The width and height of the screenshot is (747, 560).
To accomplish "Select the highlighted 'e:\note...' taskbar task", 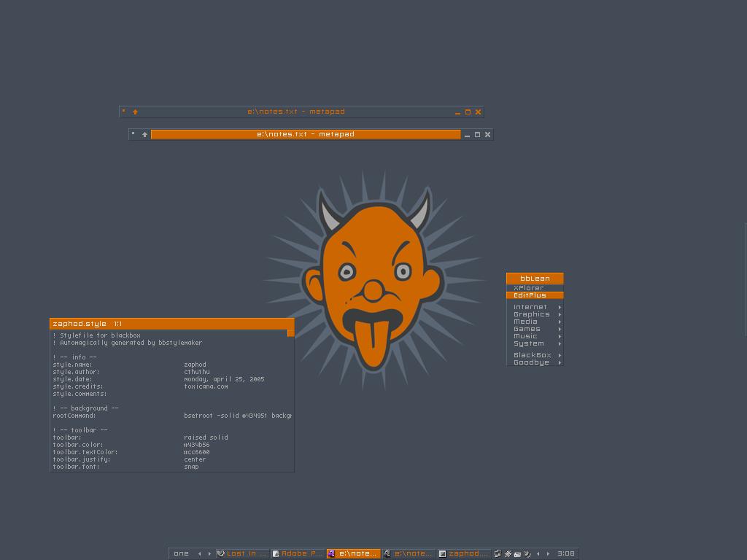I will coord(354,553).
